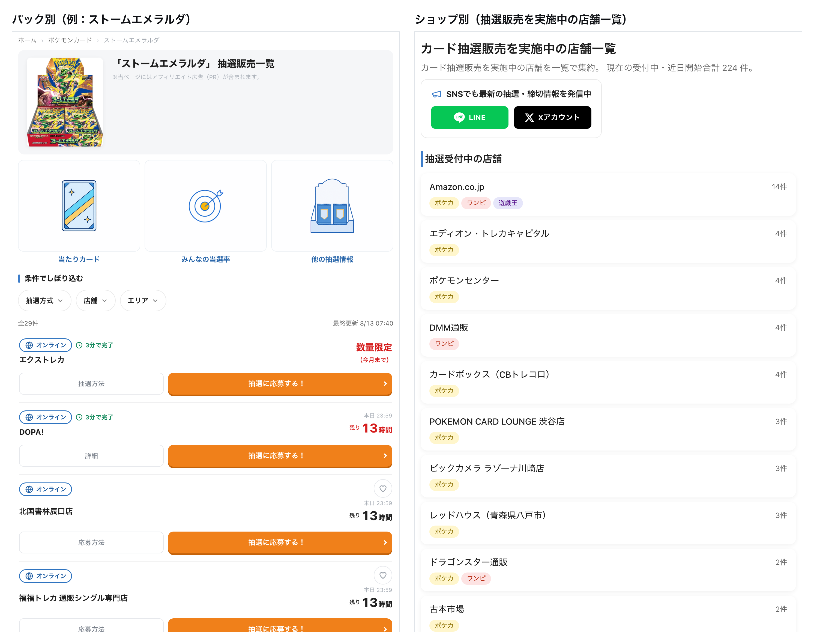Click 抽選方法 for エクストレカ
This screenshot has width=814, height=644.
coord(91,383)
